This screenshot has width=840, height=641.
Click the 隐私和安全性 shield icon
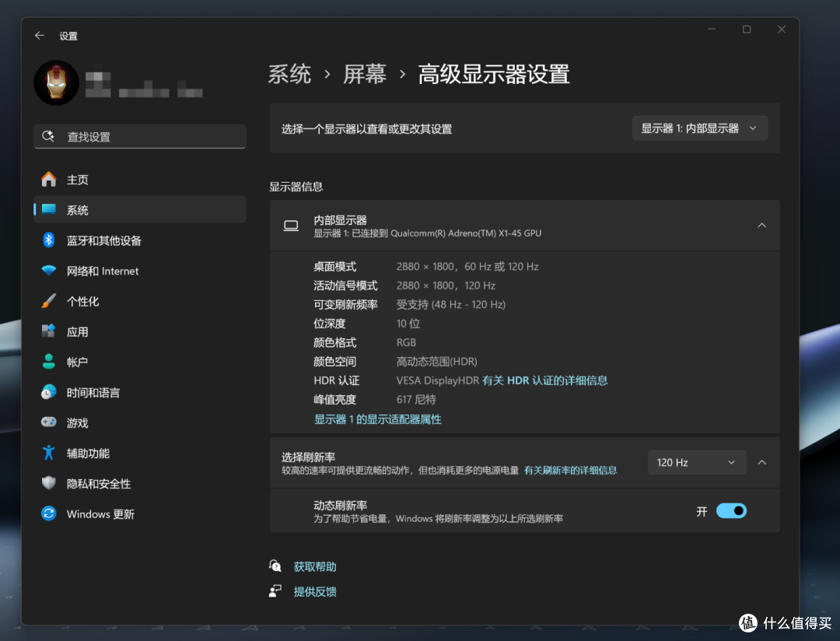tap(49, 483)
